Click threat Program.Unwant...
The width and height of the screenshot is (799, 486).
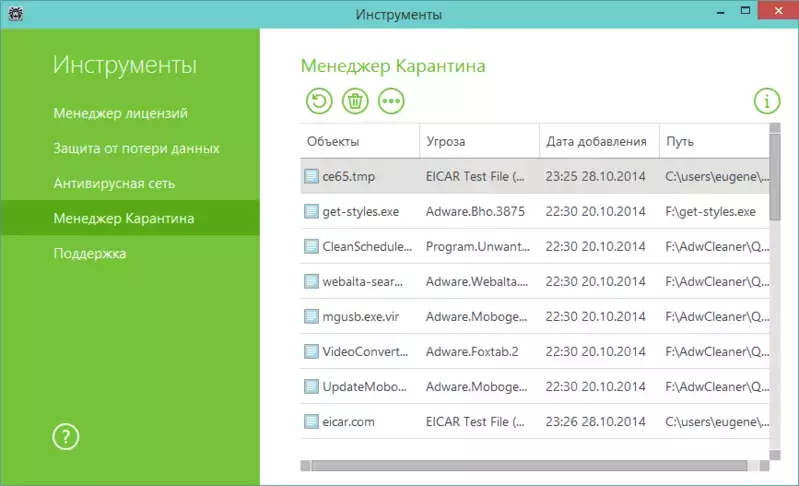coord(477,247)
